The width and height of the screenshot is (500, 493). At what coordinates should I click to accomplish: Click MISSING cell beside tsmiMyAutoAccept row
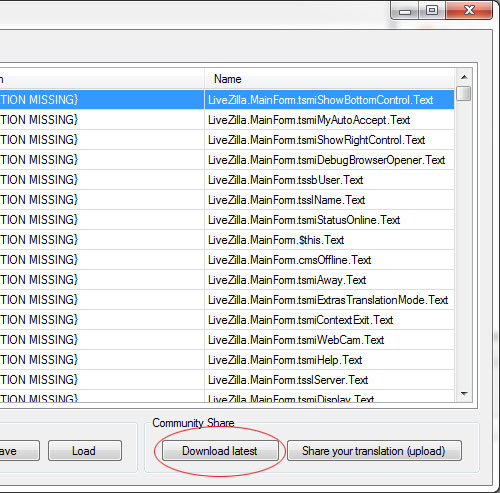click(102, 120)
